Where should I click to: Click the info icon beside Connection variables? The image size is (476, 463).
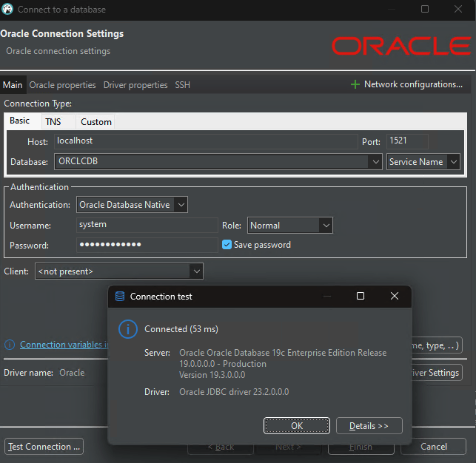tap(10, 345)
